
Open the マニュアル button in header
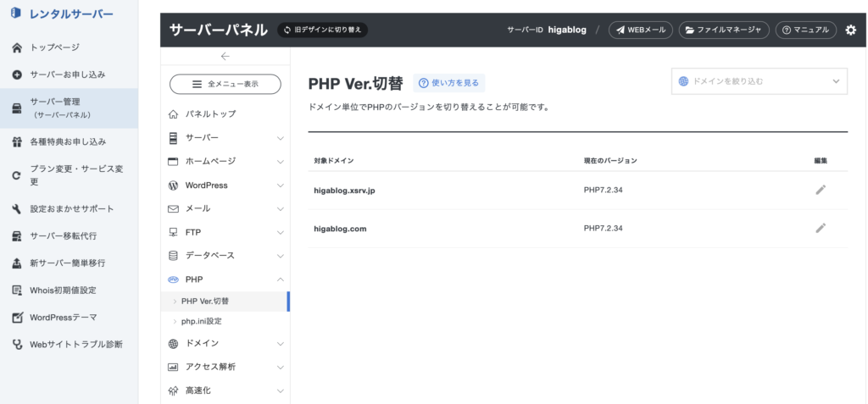coord(805,30)
